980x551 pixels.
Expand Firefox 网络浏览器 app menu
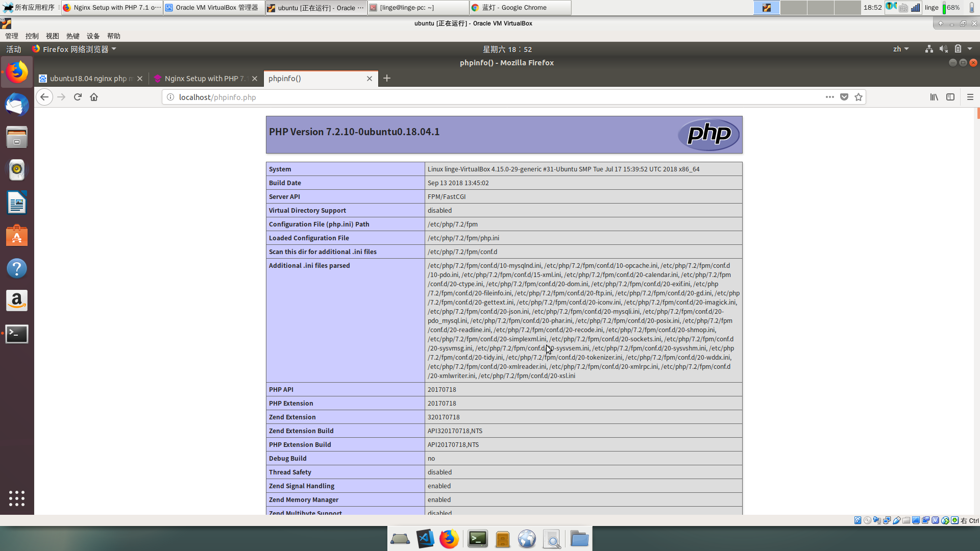pos(75,49)
